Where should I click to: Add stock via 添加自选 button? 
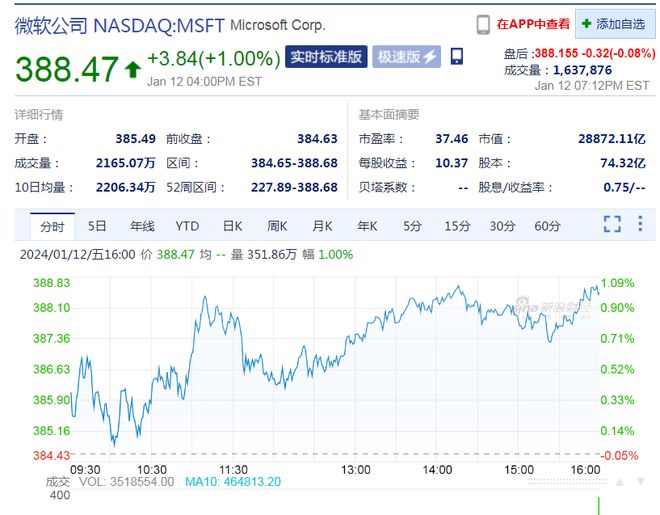click(x=615, y=24)
